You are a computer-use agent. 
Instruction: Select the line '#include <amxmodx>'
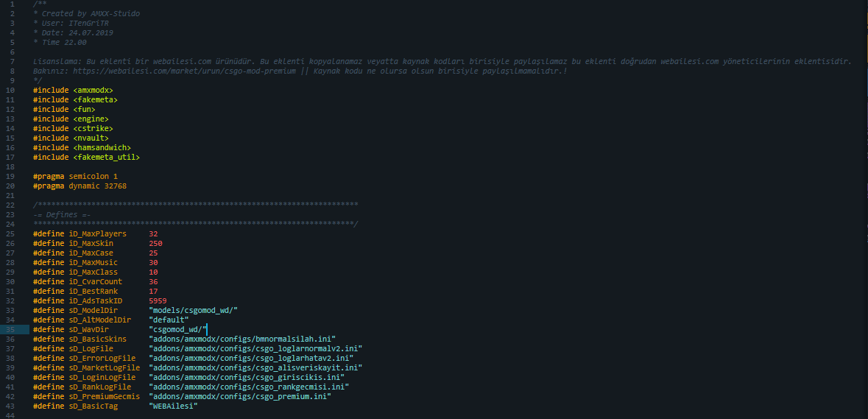coord(73,90)
